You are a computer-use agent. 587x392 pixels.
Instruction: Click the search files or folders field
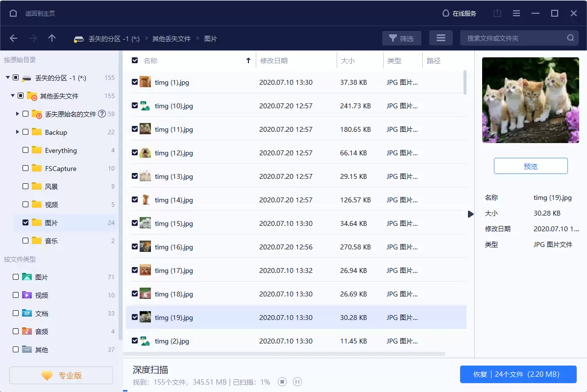pos(514,38)
